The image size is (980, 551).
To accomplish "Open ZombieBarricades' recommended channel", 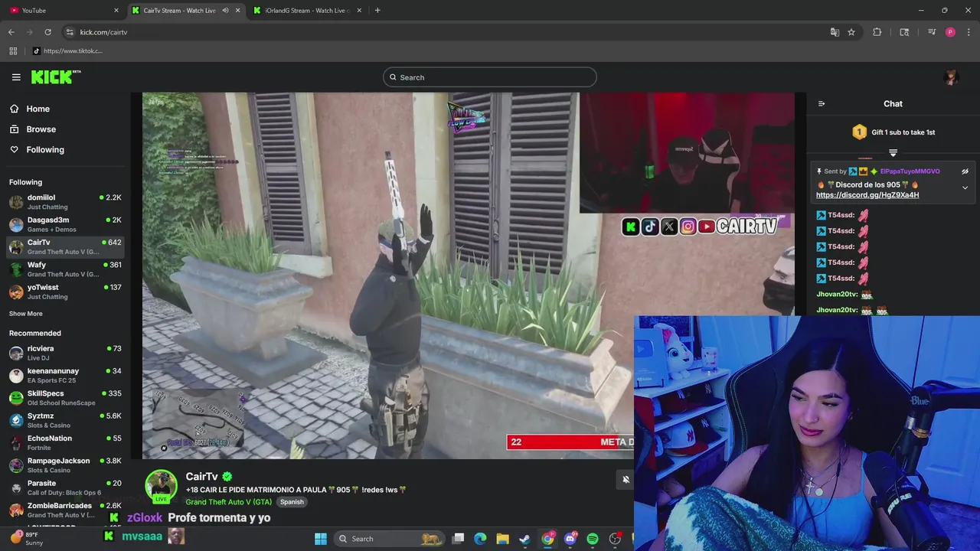I will 65,510.
